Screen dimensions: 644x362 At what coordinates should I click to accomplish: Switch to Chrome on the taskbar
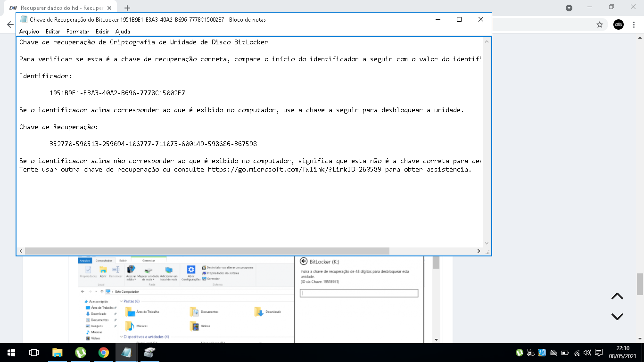[104, 352]
